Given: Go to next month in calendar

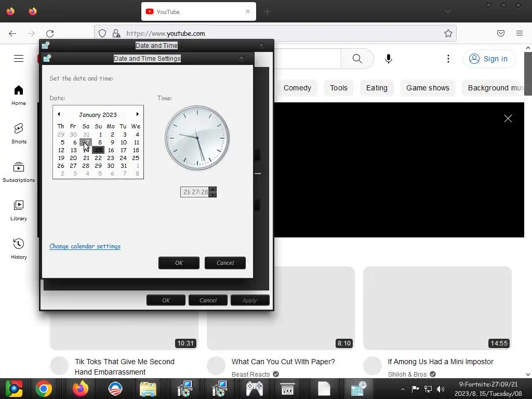Looking at the screenshot, I should click(x=137, y=114).
